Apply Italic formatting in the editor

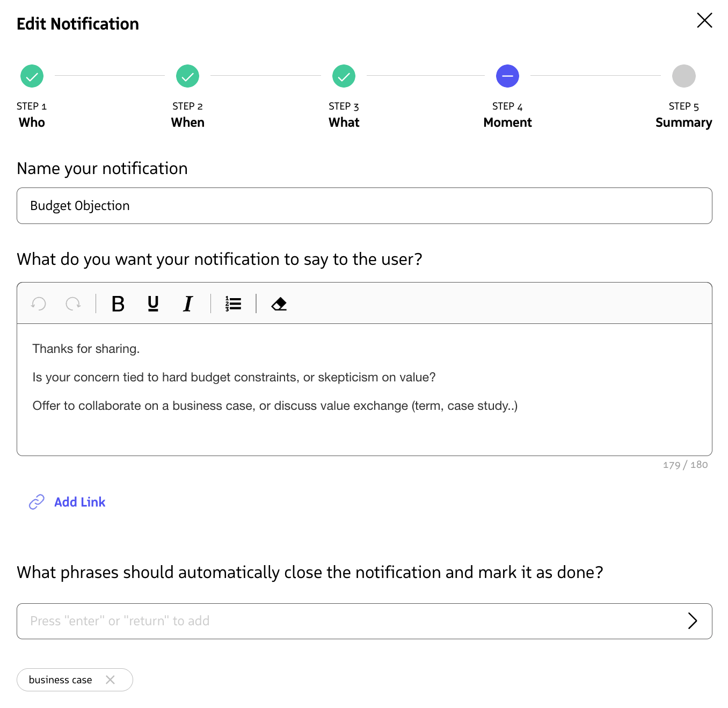tap(187, 304)
